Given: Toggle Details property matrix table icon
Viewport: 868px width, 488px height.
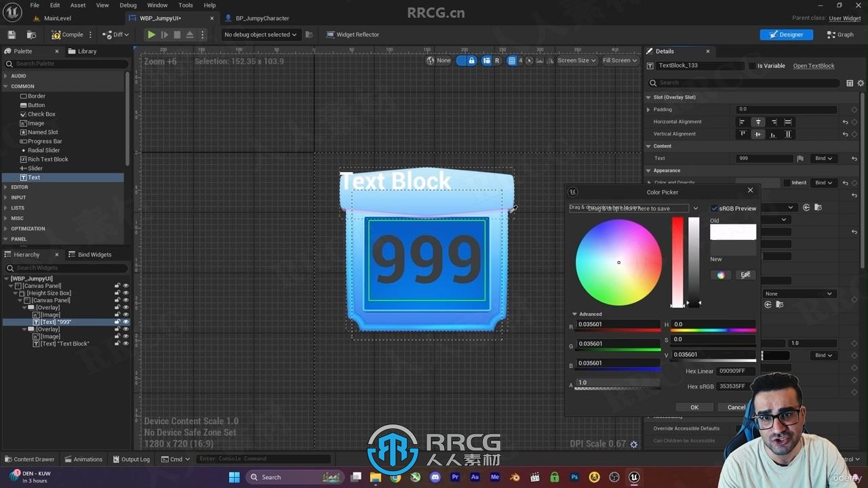Looking at the screenshot, I should [850, 83].
